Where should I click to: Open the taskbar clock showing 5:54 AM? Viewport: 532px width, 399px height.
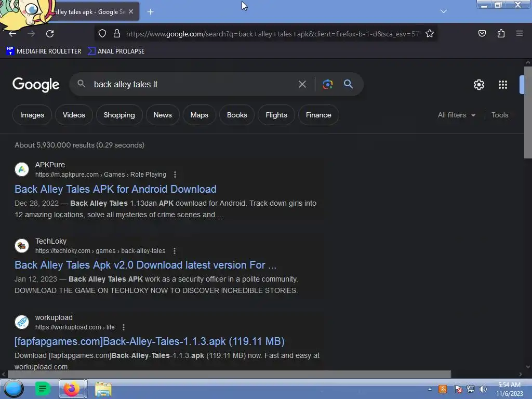pyautogui.click(x=509, y=389)
